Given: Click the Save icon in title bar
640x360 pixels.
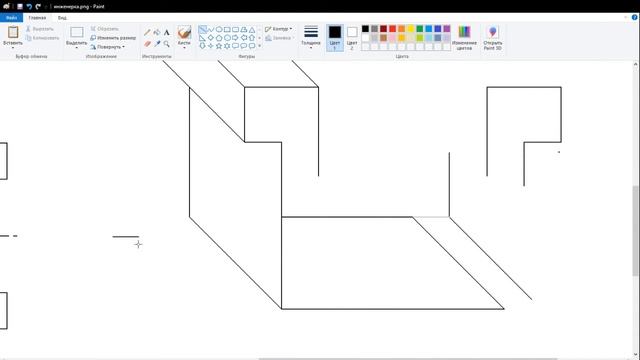Looking at the screenshot, I should point(20,7).
